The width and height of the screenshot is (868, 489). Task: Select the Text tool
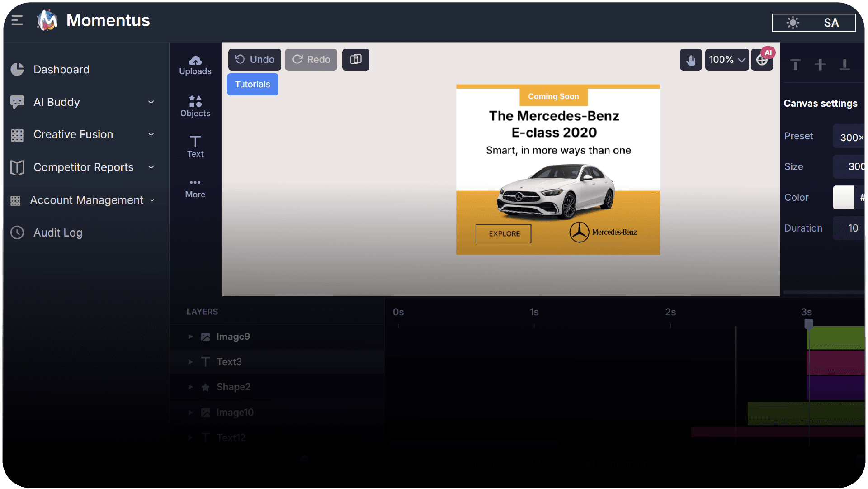[195, 146]
